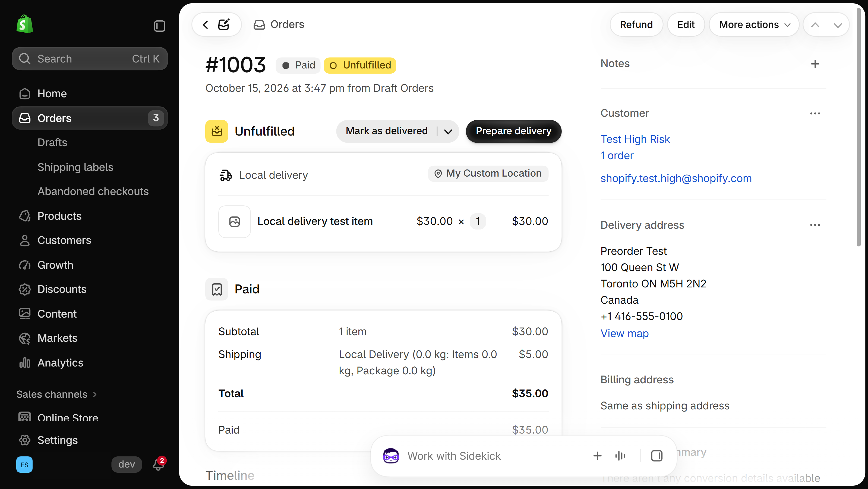Open Products in sidebar
The height and width of the screenshot is (489, 868).
[x=90, y=216]
